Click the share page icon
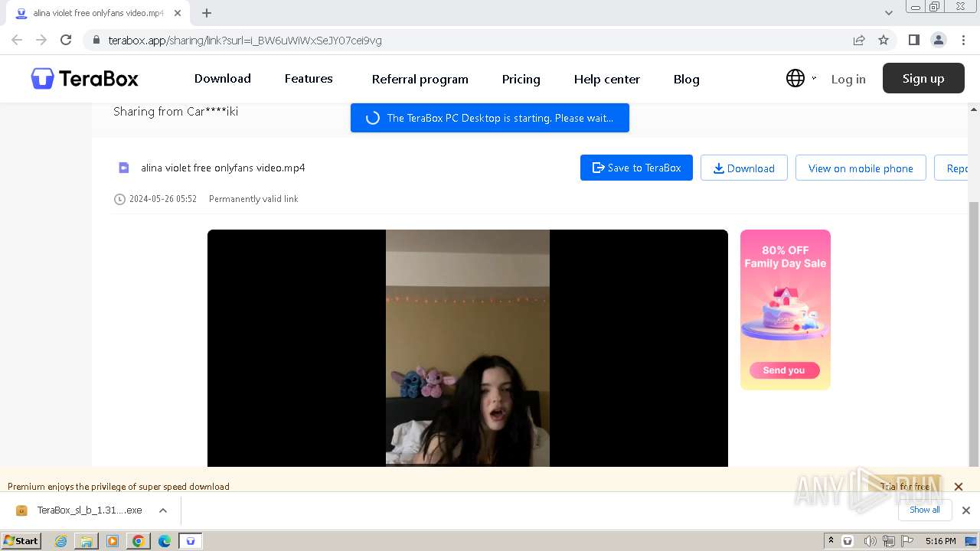980x551 pixels. (x=859, y=40)
